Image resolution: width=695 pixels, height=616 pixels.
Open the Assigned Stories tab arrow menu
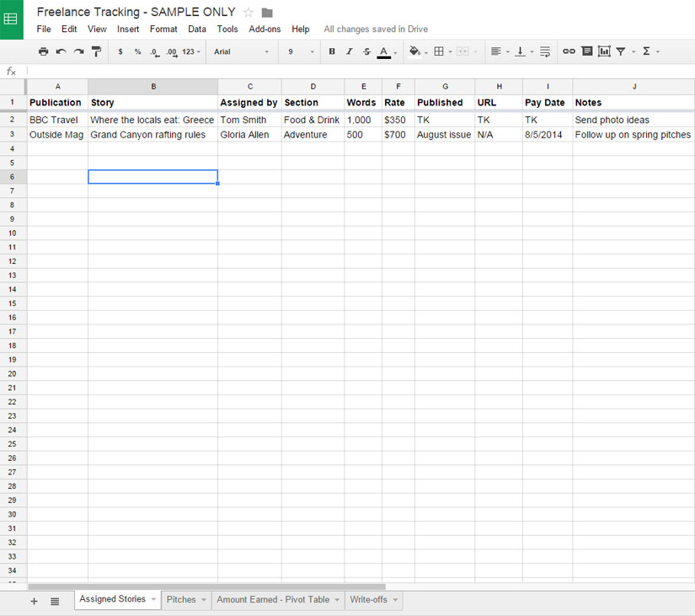pyautogui.click(x=153, y=600)
